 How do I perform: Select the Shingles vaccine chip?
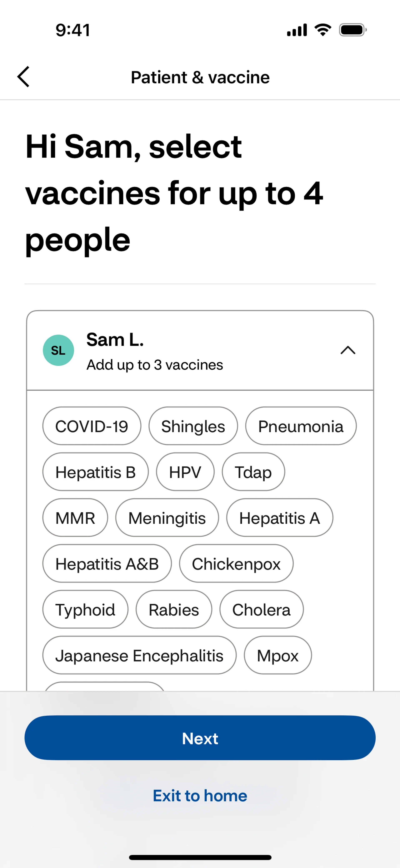(x=193, y=426)
